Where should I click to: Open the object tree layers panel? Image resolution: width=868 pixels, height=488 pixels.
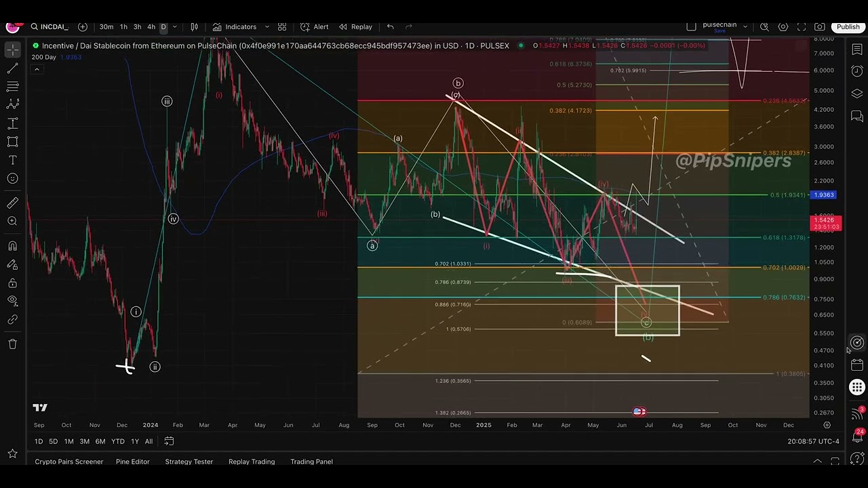point(857,94)
